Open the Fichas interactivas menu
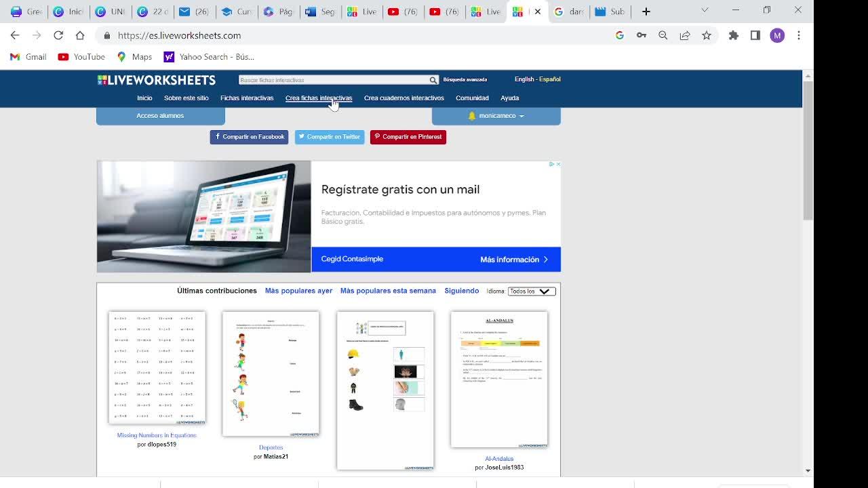Screen dimensions: 868x488 [247, 98]
